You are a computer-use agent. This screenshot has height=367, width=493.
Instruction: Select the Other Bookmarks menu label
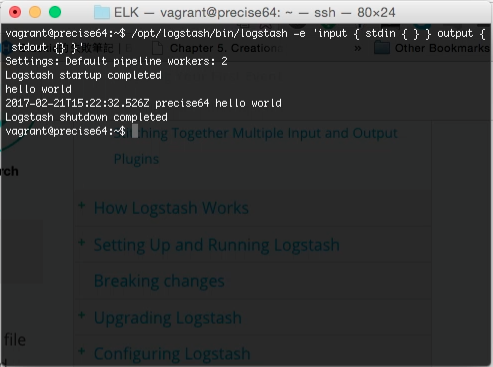point(442,48)
